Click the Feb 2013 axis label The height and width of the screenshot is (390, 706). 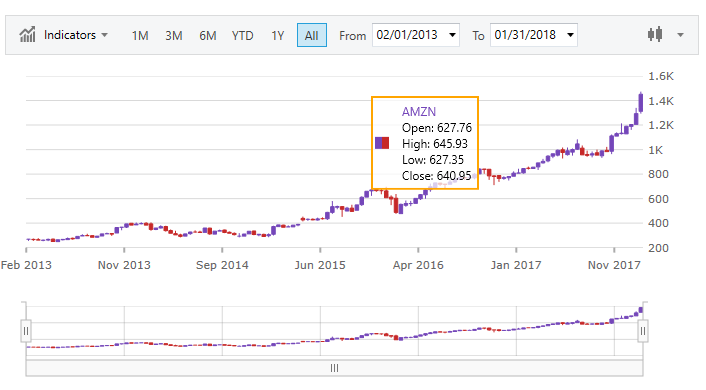26,265
